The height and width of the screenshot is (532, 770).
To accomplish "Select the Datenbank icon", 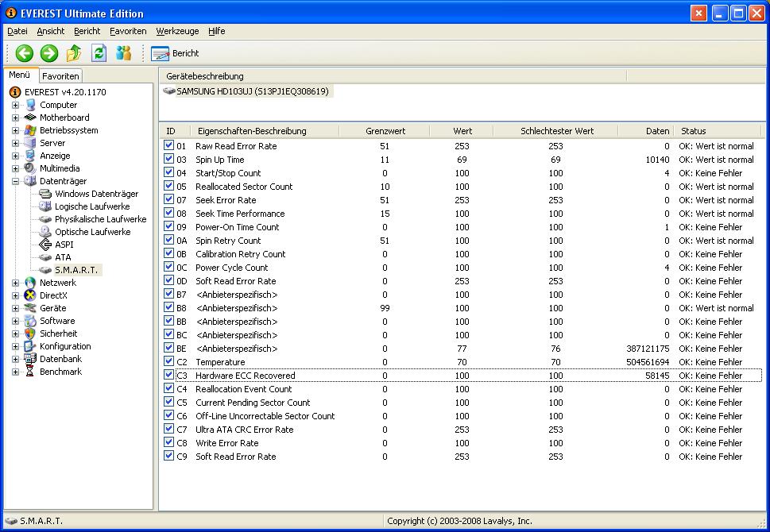I will pyautogui.click(x=30, y=359).
